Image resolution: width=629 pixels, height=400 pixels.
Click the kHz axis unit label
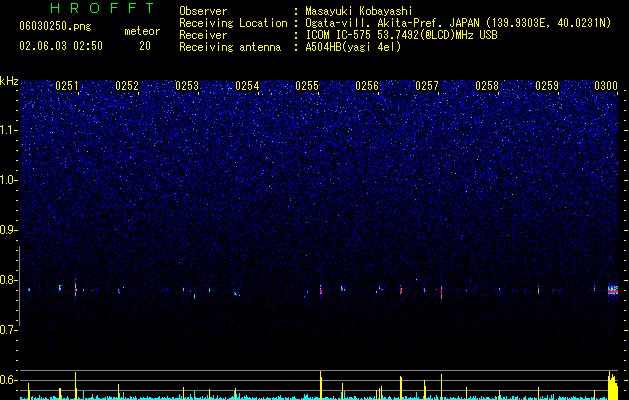coord(9,81)
